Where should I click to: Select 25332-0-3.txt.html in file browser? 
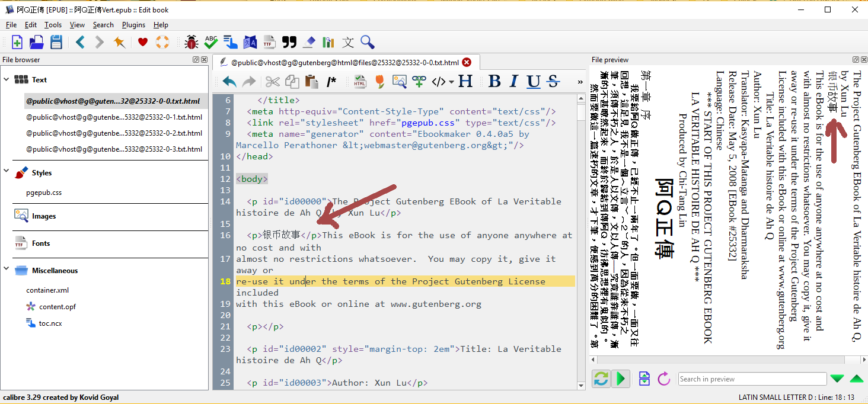pos(114,149)
